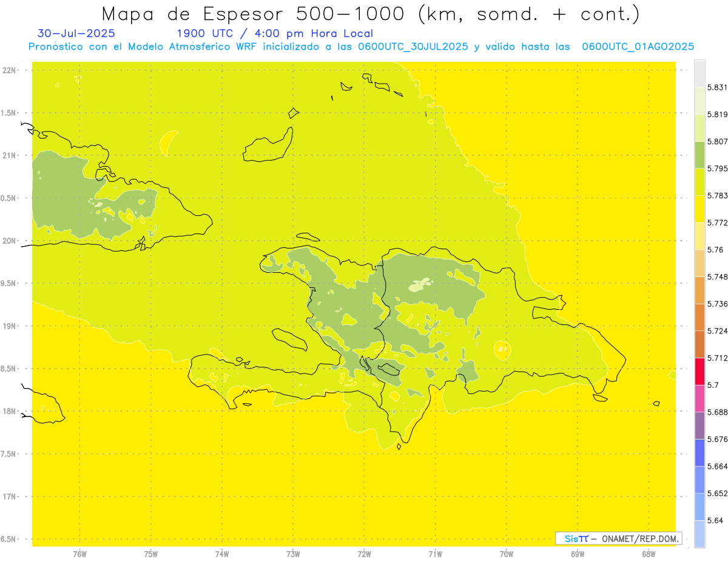Screen dimensions: 728x562
Task: Click the colorbar value '5.831'
Action: click(717, 87)
